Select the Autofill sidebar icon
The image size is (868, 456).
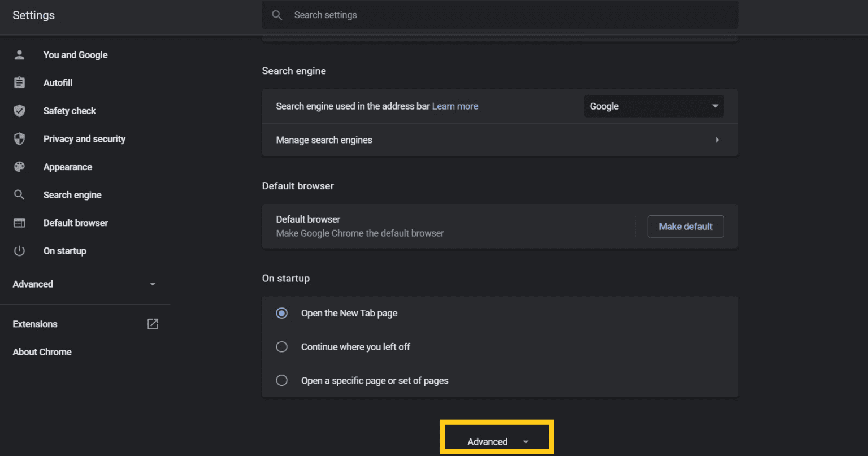(x=20, y=82)
